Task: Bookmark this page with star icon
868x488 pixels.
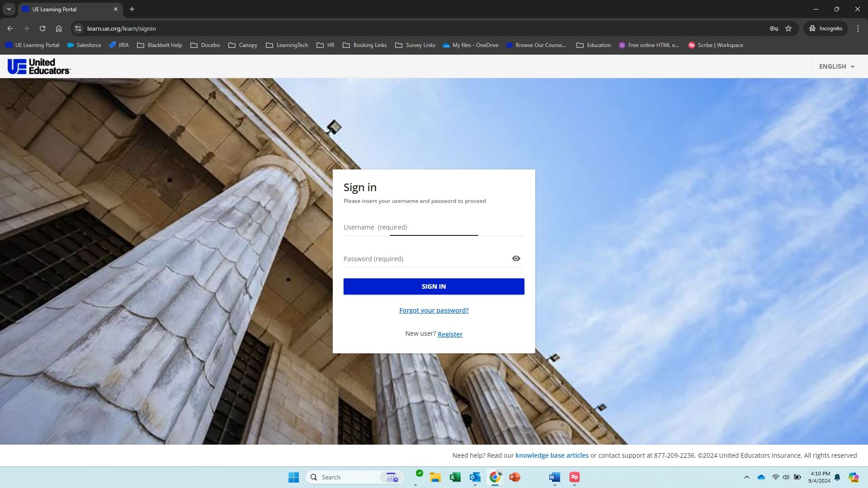Action: point(788,28)
